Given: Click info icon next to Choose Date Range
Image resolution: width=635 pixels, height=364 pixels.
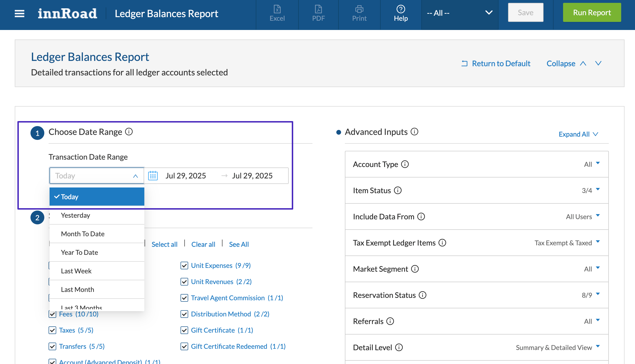Looking at the screenshot, I should [x=129, y=132].
